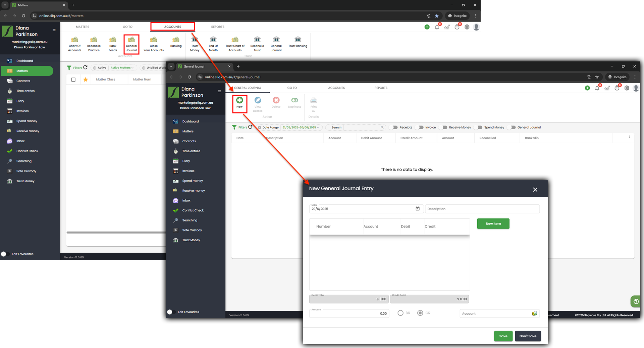The width and height of the screenshot is (644, 348).
Task: Check the select-all checkbox in Matters table
Action: [73, 80]
